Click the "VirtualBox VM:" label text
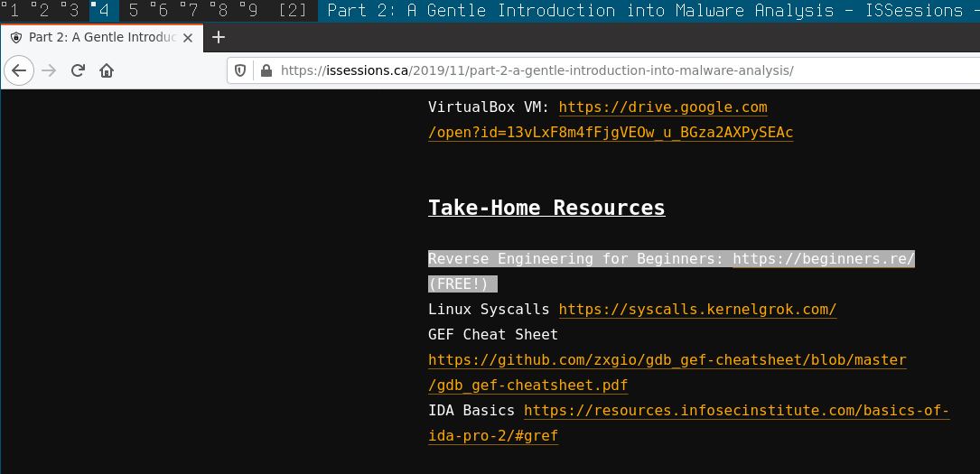Screen dimensions: 980x474 pyautogui.click(x=489, y=107)
